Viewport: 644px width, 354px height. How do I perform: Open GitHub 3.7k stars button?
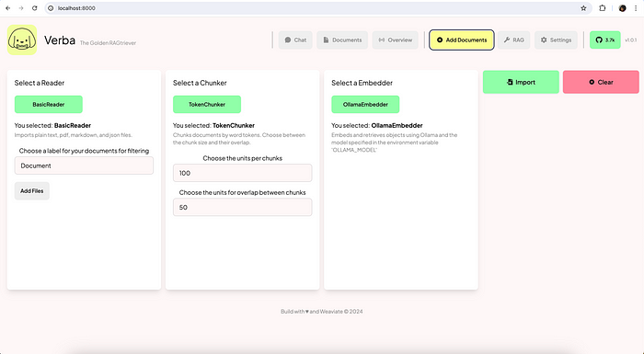(605, 40)
